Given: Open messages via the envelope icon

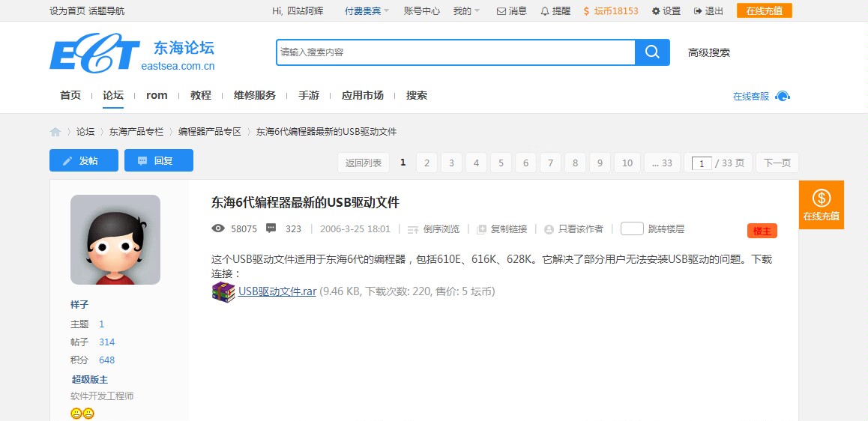Looking at the screenshot, I should click(x=501, y=11).
